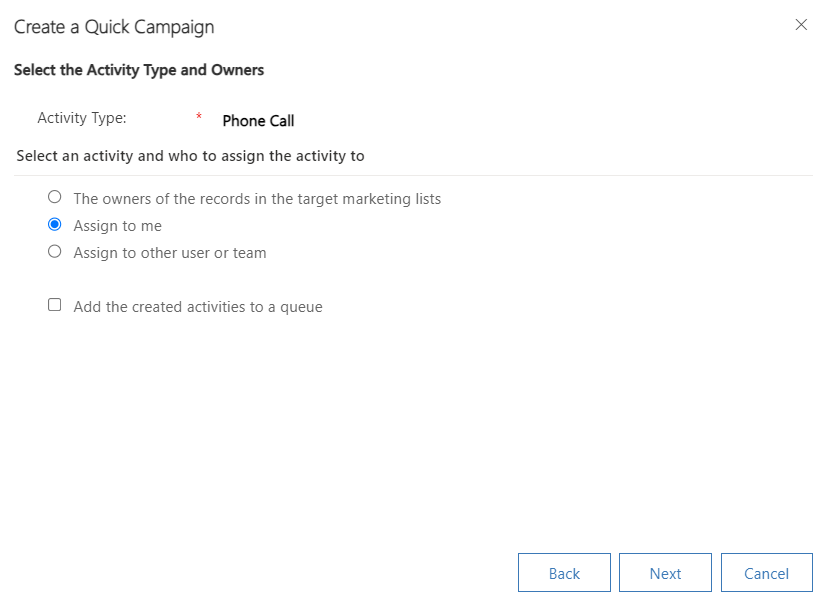
Task: Click the 'Add the created activities to a queue' text
Action: (x=198, y=307)
